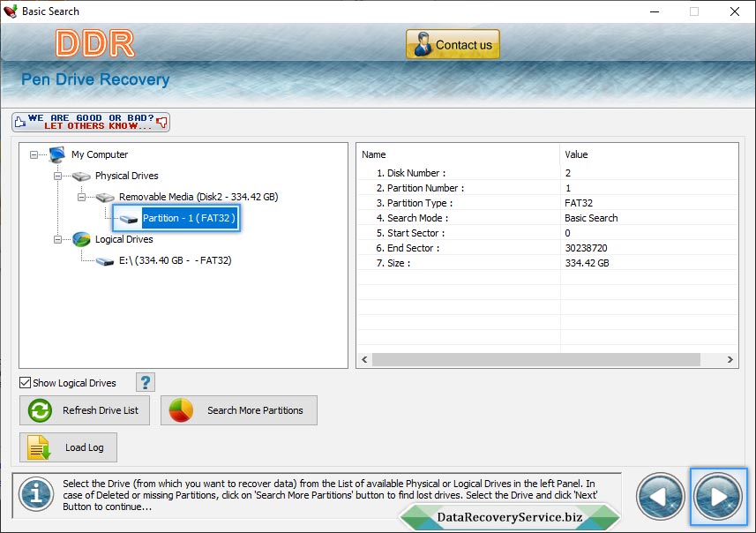Collapse the Logical Drives node
Image resolution: width=756 pixels, height=533 pixels.
point(58,240)
